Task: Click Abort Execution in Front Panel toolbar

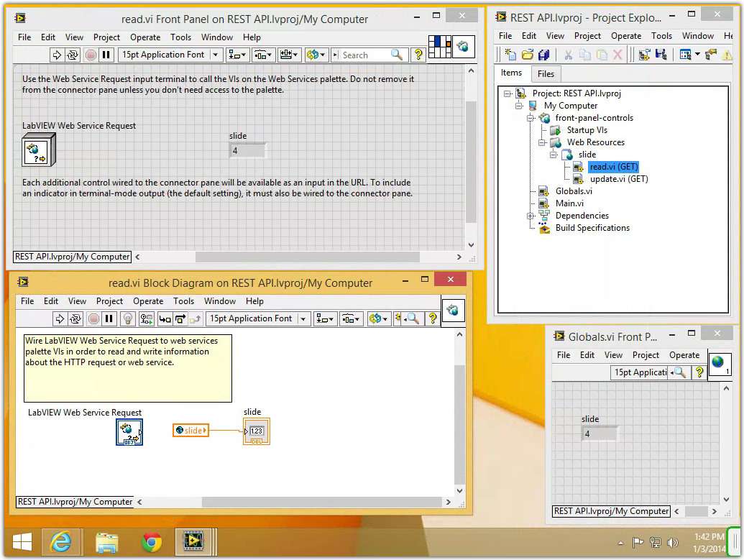Action: pyautogui.click(x=91, y=55)
